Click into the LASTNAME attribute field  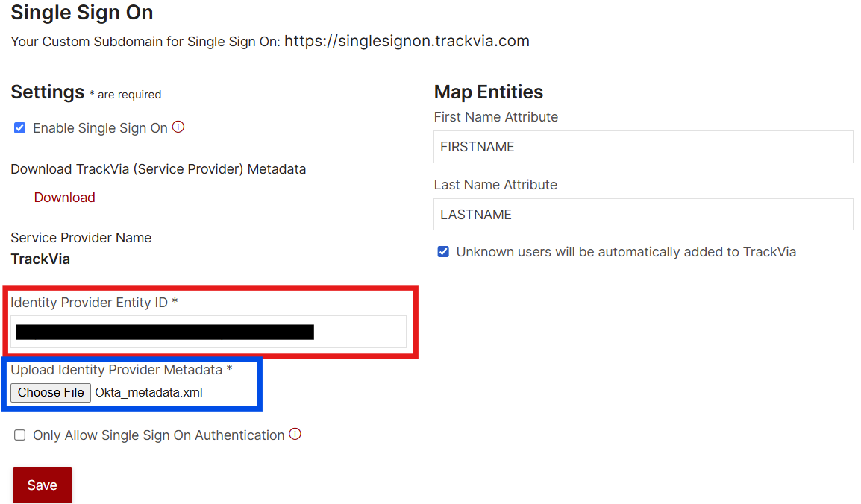coord(643,215)
